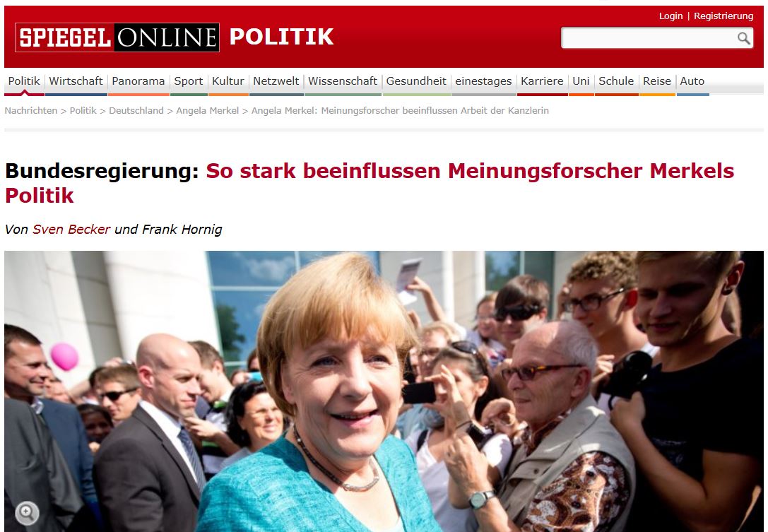Click the Deutschland breadcrumb link
This screenshot has width=768, height=532.
click(x=136, y=111)
